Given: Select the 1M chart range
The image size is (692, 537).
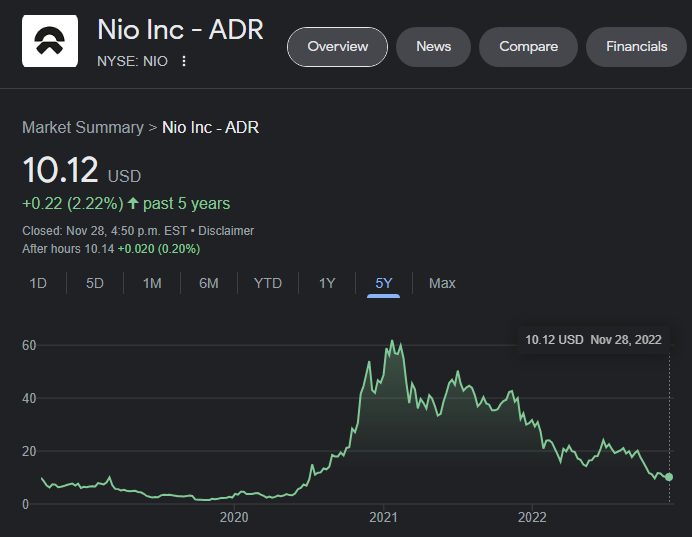Looking at the screenshot, I should coord(152,283).
